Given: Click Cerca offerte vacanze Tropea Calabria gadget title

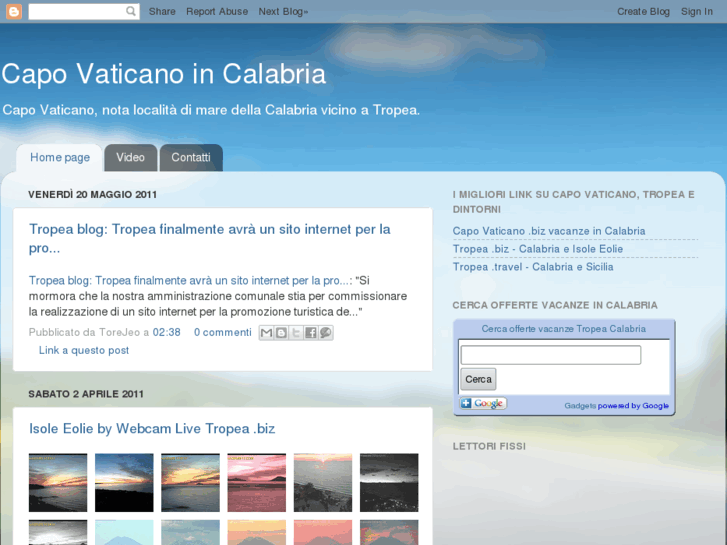Looking at the screenshot, I should [563, 329].
